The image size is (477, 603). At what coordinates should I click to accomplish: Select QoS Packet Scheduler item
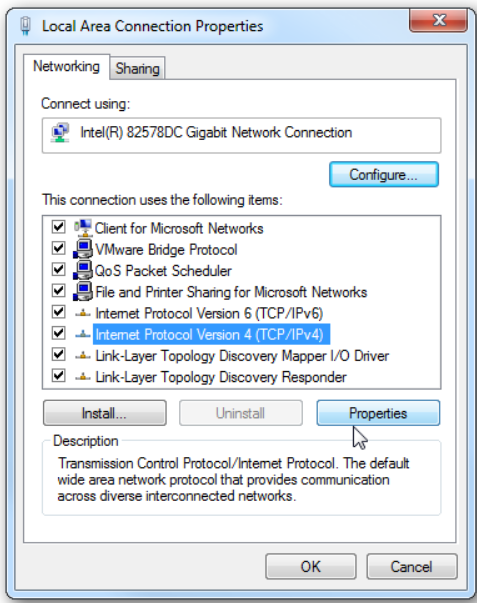point(163,271)
